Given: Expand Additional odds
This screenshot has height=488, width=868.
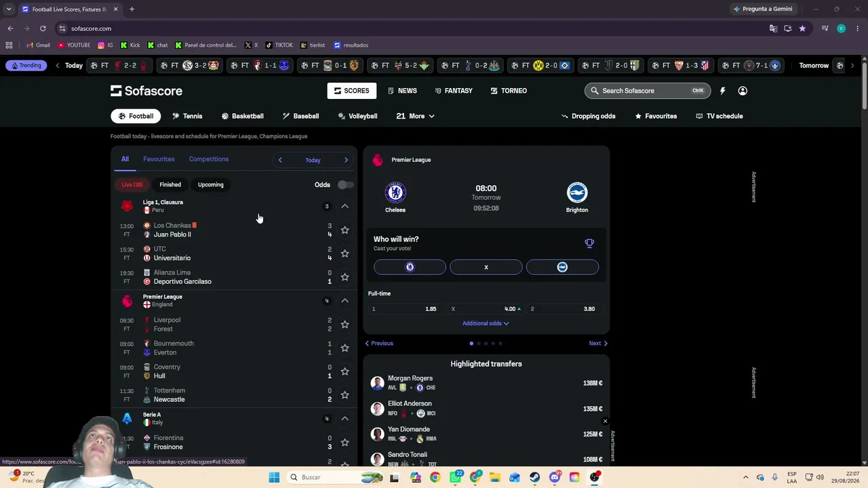Looking at the screenshot, I should coord(486,323).
